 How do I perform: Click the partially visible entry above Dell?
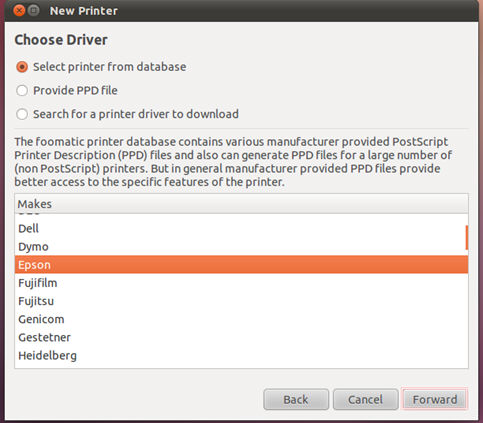pos(241,216)
